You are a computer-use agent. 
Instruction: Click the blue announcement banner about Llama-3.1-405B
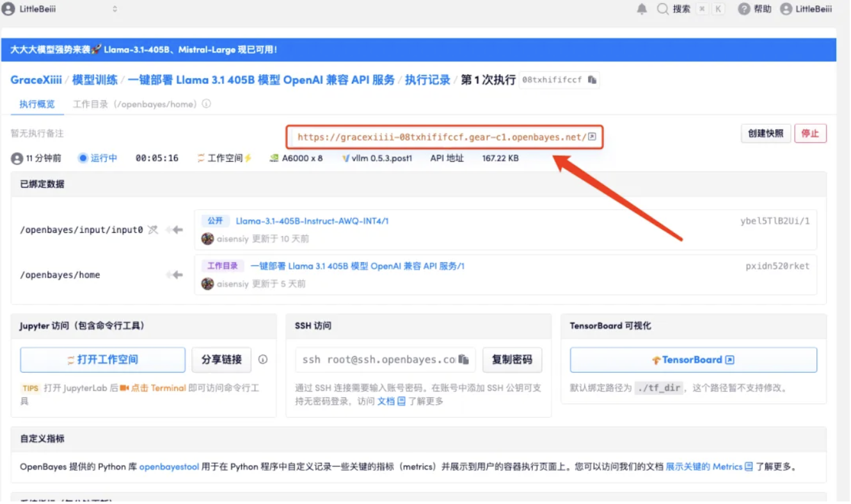(x=418, y=49)
